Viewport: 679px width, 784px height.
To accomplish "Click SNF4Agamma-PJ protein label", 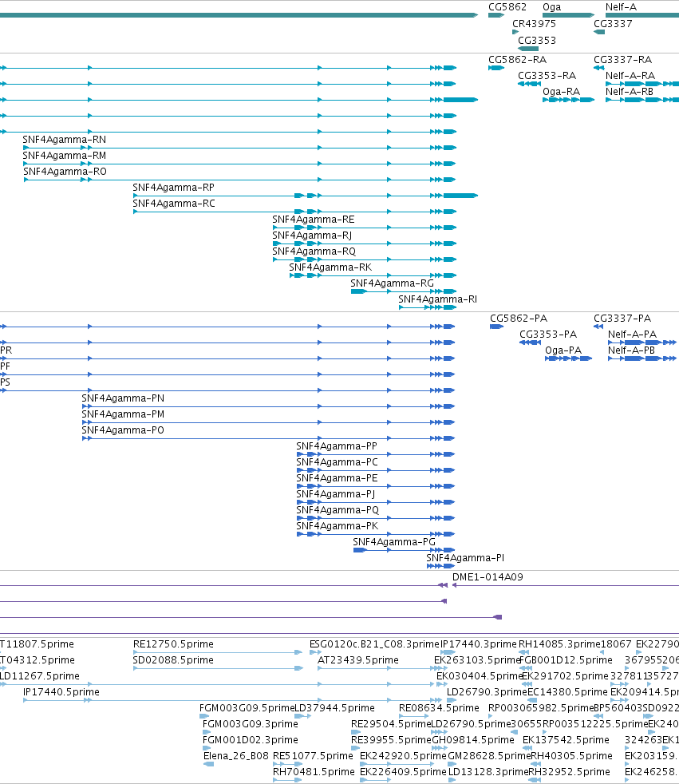I will [x=336, y=494].
